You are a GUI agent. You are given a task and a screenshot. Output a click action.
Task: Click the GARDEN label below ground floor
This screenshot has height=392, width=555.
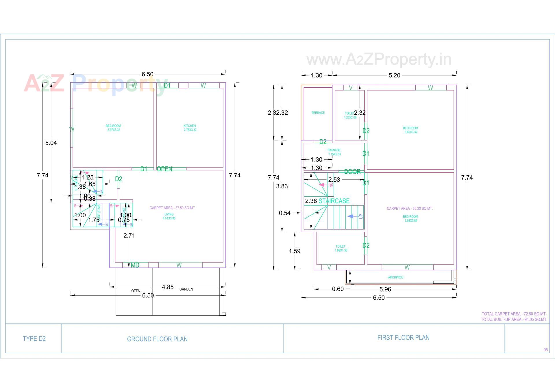(x=186, y=289)
